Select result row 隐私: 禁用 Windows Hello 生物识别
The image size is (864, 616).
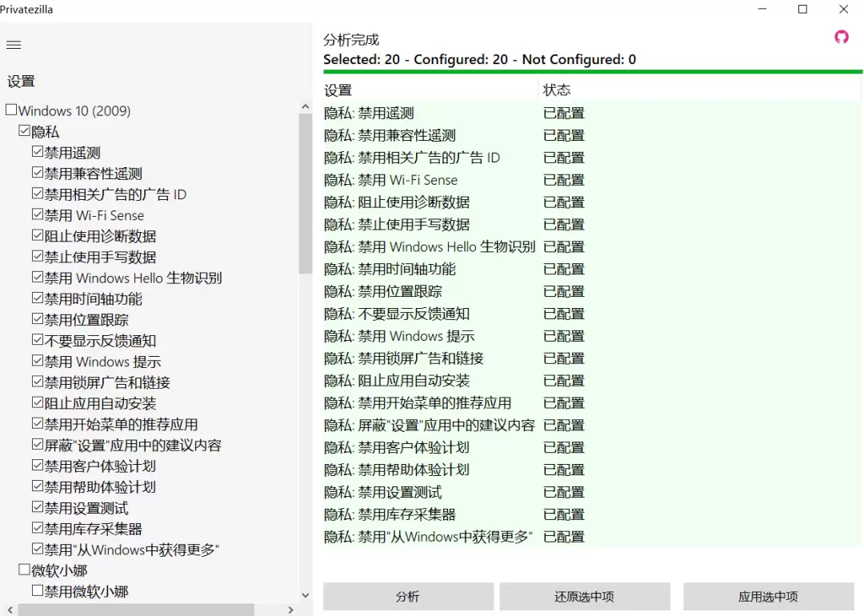(x=592, y=247)
